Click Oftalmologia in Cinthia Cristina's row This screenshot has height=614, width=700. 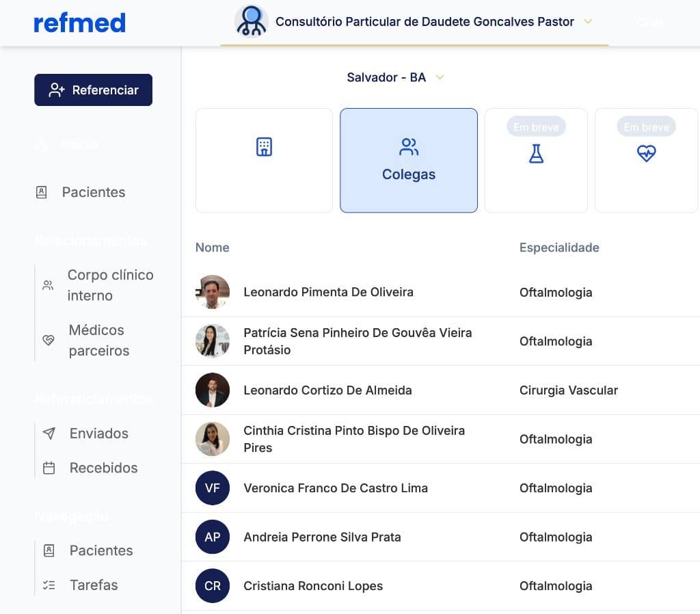556,440
